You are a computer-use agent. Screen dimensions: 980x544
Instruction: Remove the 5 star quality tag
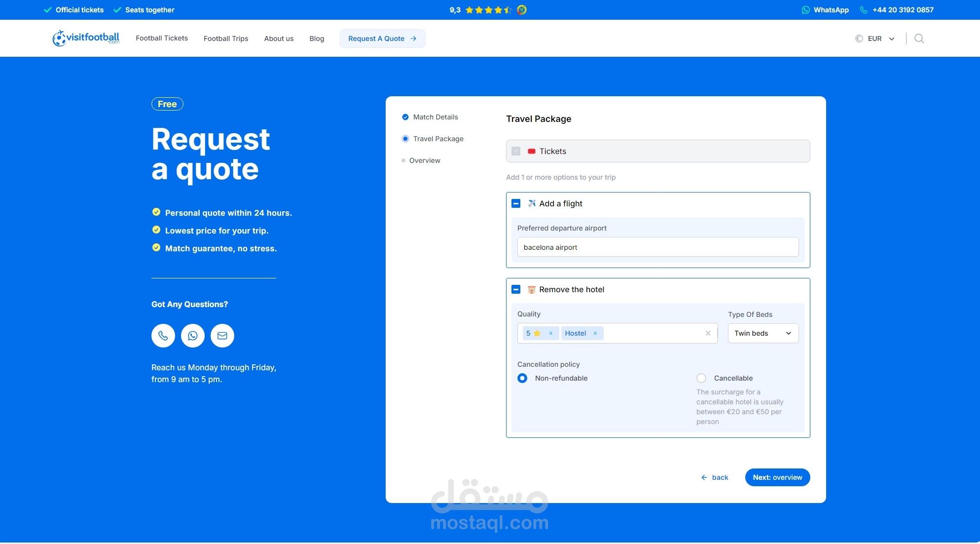551,333
